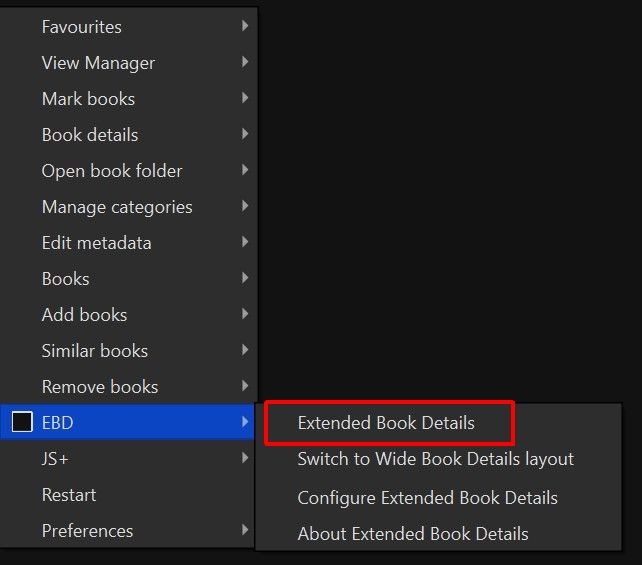Expand the JS+ submenu arrow
Image resolution: width=642 pixels, height=565 pixels.
tap(245, 459)
